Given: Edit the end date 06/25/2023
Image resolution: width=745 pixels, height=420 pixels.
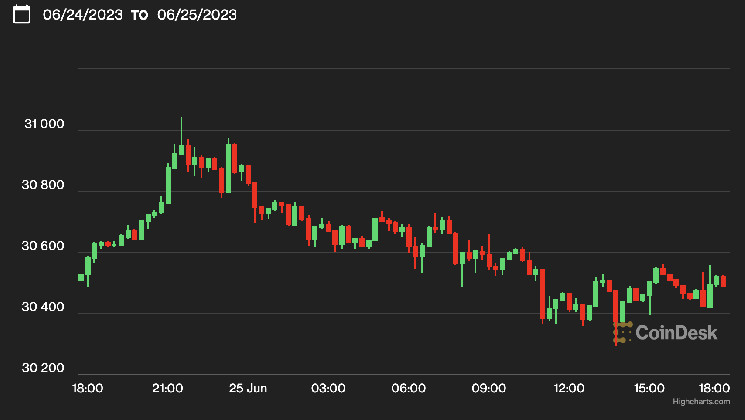Looking at the screenshot, I should tap(198, 15).
